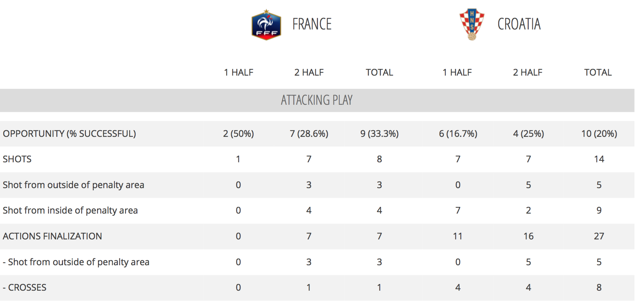Click the CROSSES sub-row label
The width and height of the screenshot is (644, 304).
pyautogui.click(x=27, y=287)
